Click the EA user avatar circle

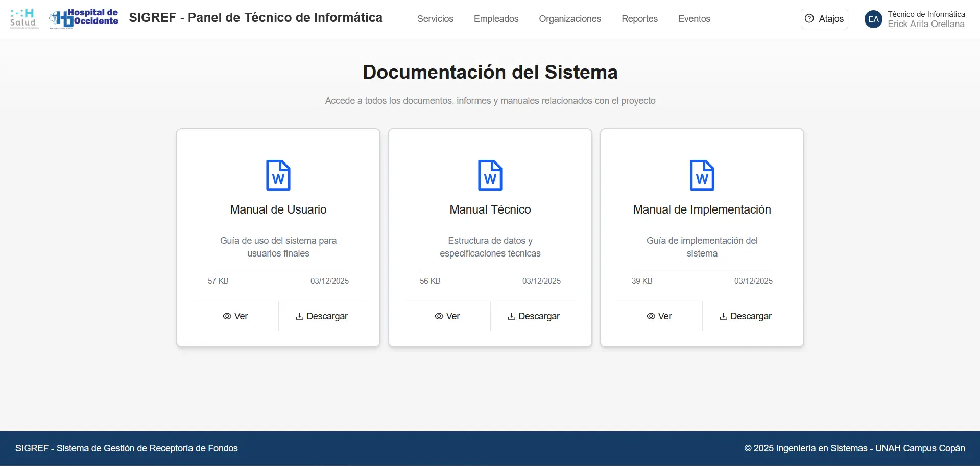[x=873, y=19]
